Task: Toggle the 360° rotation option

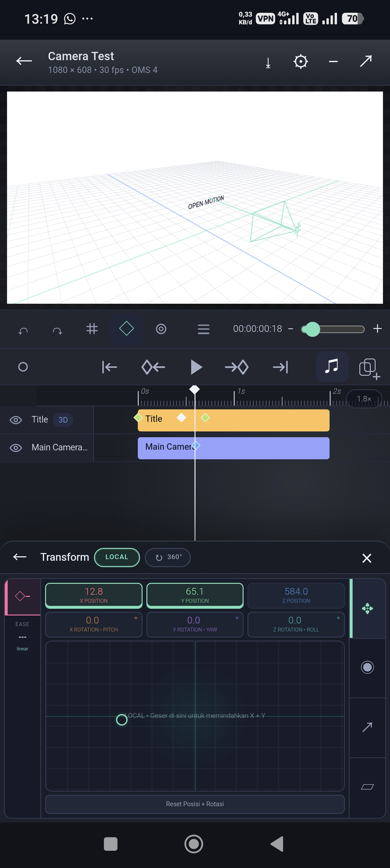Action: click(x=168, y=557)
